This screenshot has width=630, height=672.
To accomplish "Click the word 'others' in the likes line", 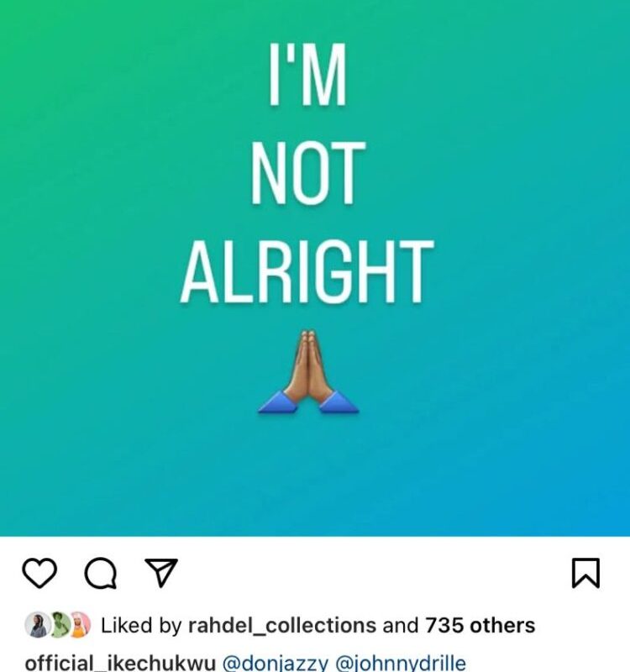I will 502,625.
